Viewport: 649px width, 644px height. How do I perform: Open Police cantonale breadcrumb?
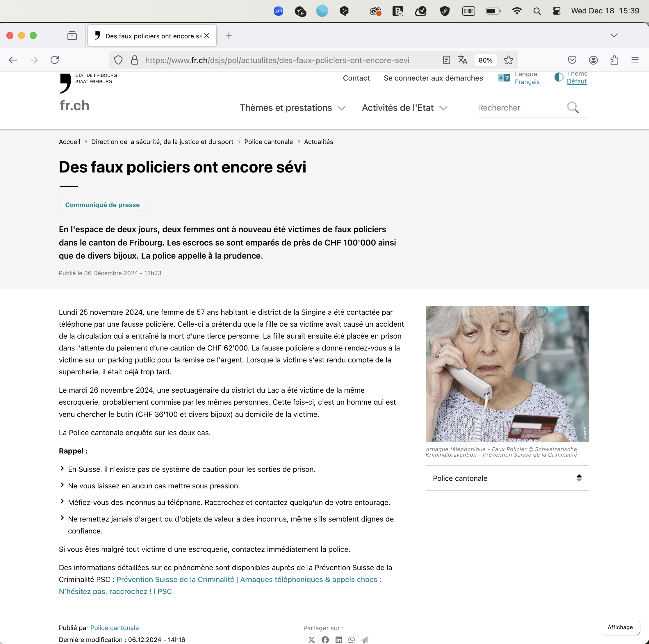tap(268, 142)
